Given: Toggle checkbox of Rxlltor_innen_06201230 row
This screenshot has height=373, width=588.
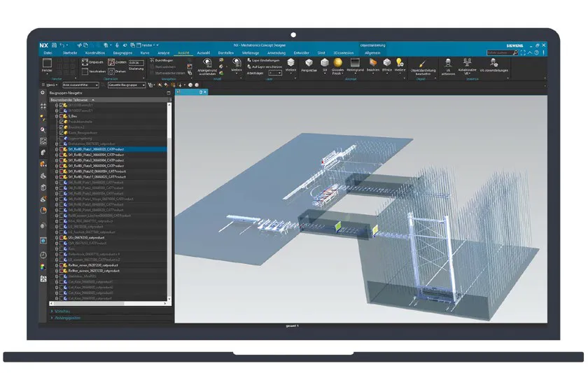Looking at the screenshot, I should pos(62,265).
